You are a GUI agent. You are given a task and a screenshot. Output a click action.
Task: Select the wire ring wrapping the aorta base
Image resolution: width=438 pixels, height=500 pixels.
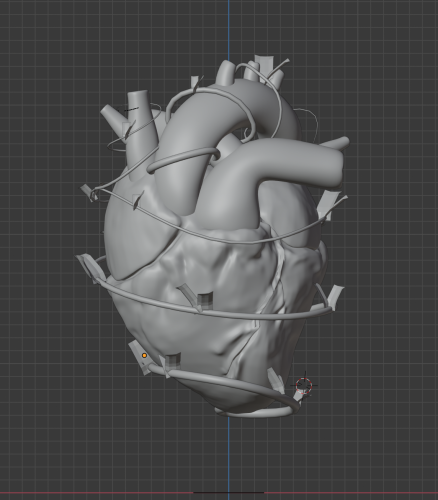coord(183,160)
